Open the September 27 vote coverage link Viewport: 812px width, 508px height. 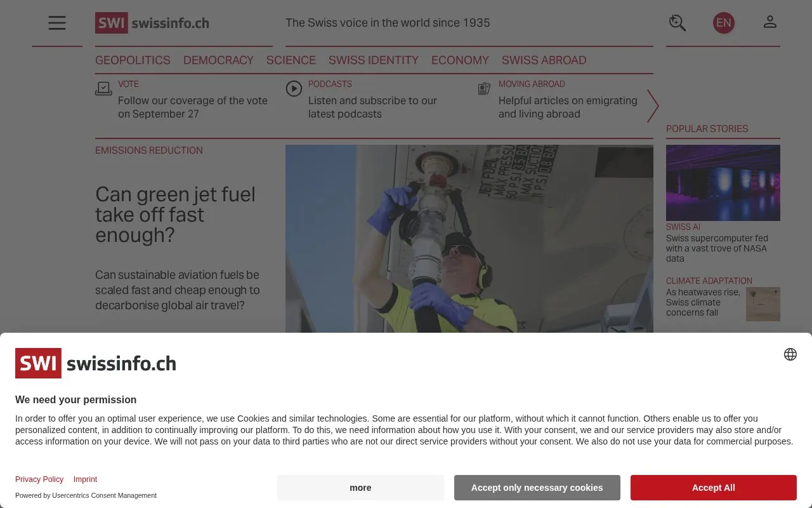[193, 107]
